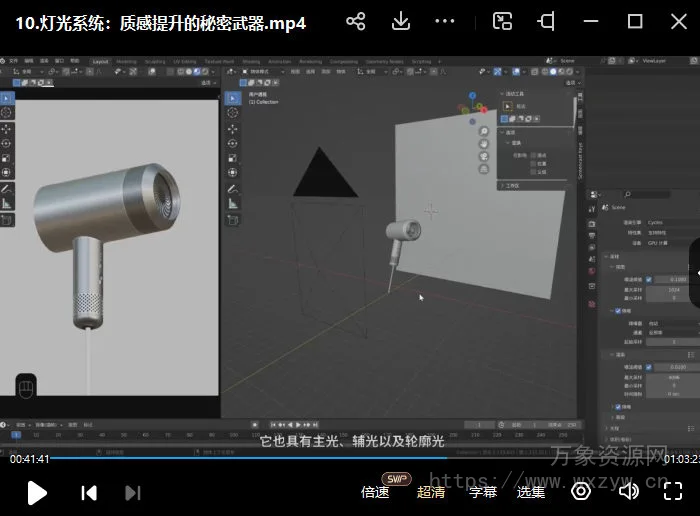Click the camera view gizmo icon
700x516 pixels.
pos(484,156)
